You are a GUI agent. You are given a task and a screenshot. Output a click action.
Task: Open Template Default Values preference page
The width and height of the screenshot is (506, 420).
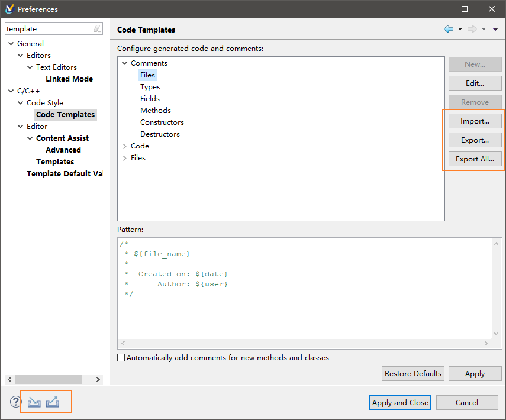[x=65, y=173]
